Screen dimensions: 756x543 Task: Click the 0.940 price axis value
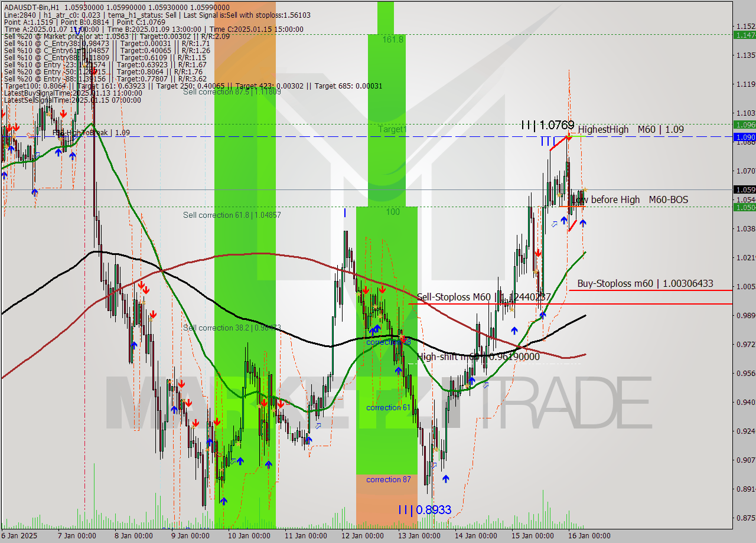(x=745, y=402)
